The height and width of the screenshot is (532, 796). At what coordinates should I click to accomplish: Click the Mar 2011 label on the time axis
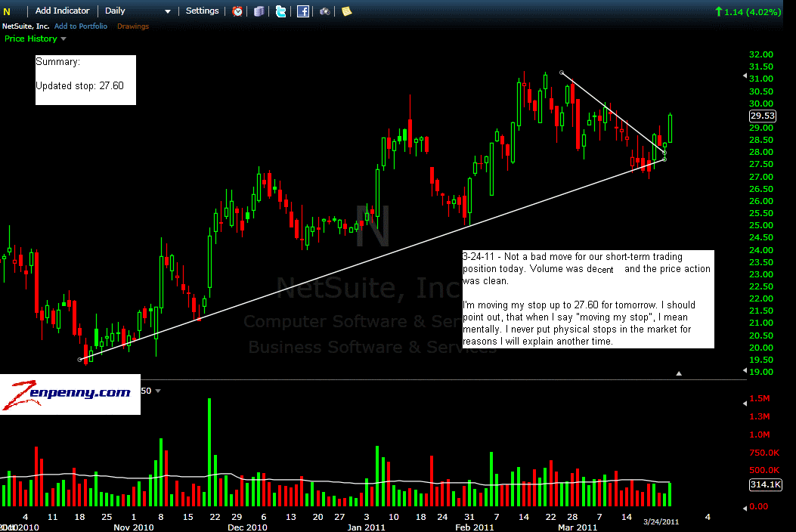[578, 527]
